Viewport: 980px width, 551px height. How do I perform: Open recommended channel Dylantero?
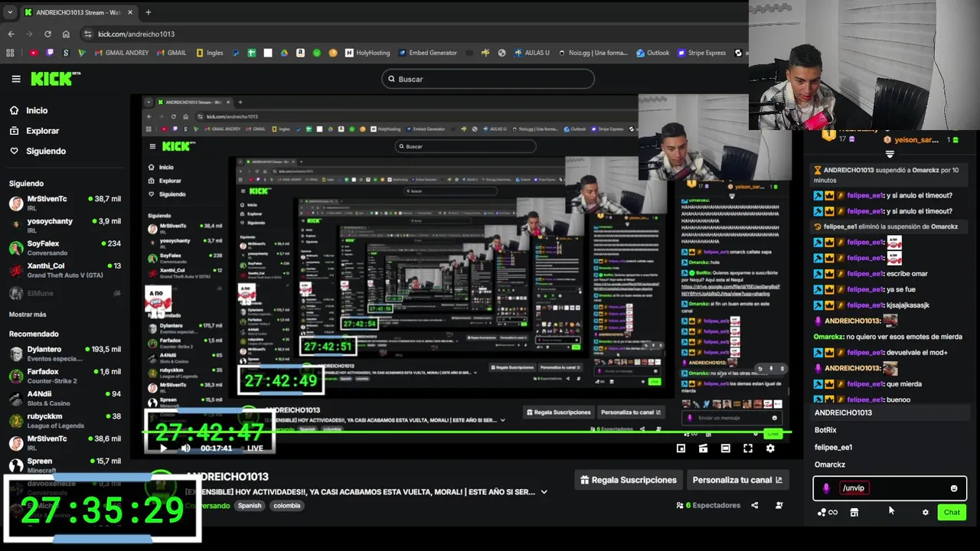tap(65, 354)
